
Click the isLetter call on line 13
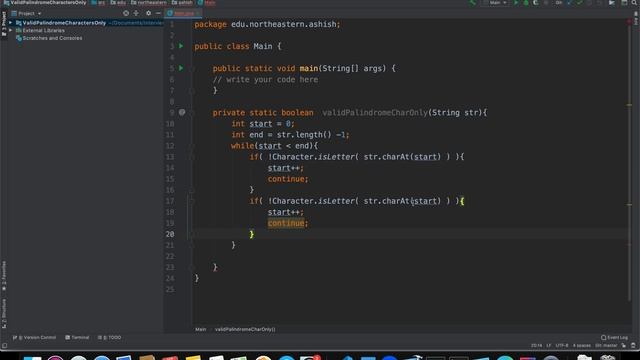336,157
